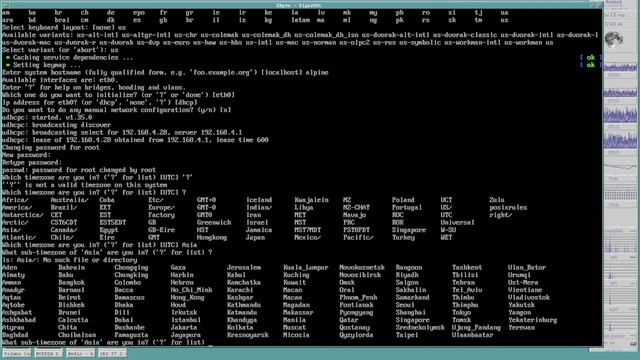
Task: Click 'Dubai' in the Asia sub-timezone list
Action: [124, 320]
